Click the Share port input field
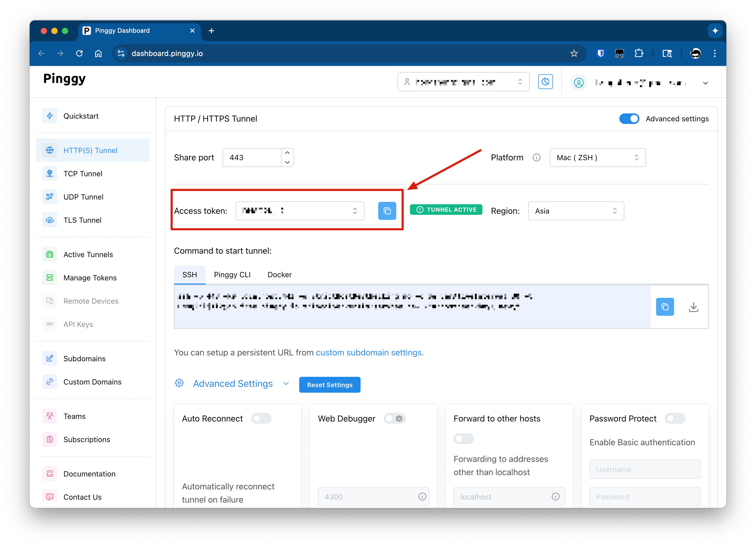This screenshot has height=547, width=756. [x=252, y=157]
